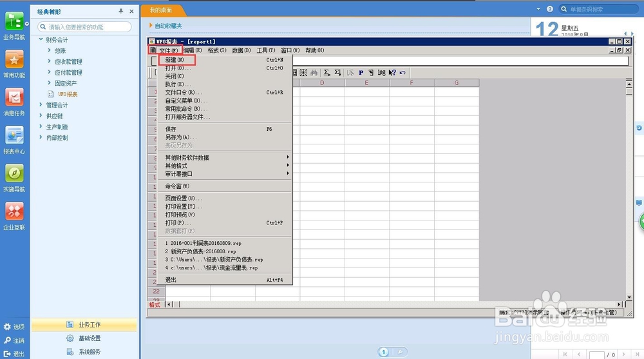Open the 企业互联 sidebar icon

[14, 211]
